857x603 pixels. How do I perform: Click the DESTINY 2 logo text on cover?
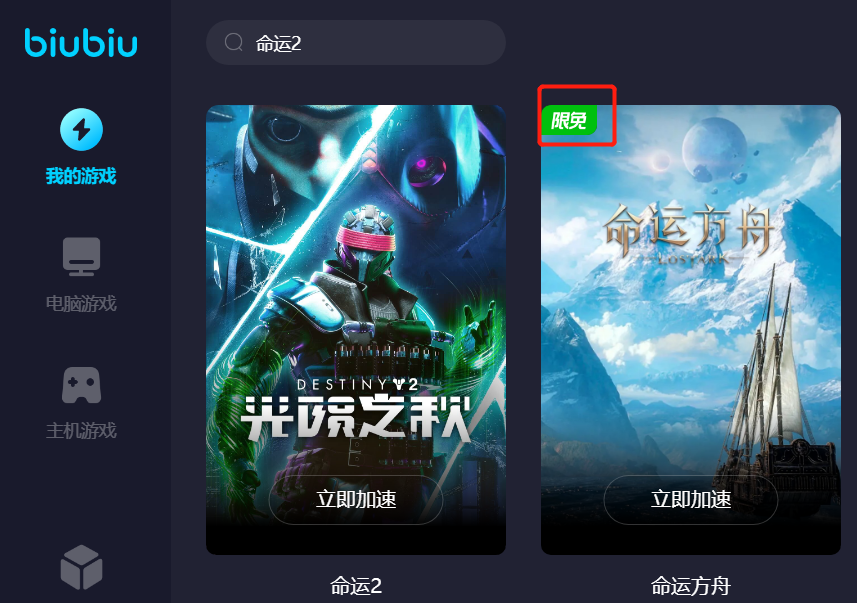tap(358, 385)
